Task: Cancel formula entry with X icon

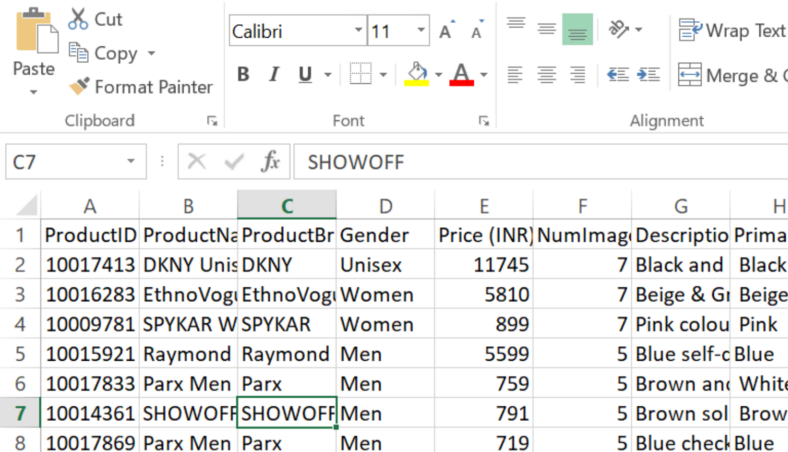Action: [196, 162]
